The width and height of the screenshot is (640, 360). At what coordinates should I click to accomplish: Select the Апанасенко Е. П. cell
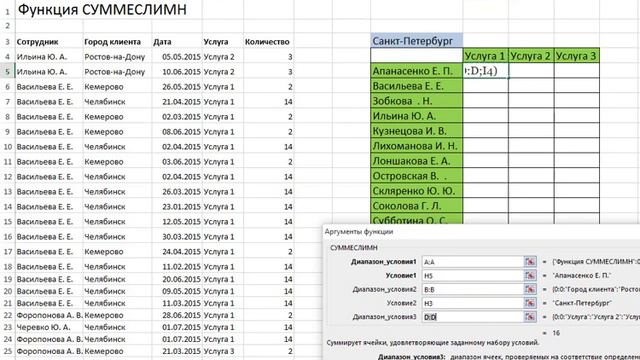[416, 71]
